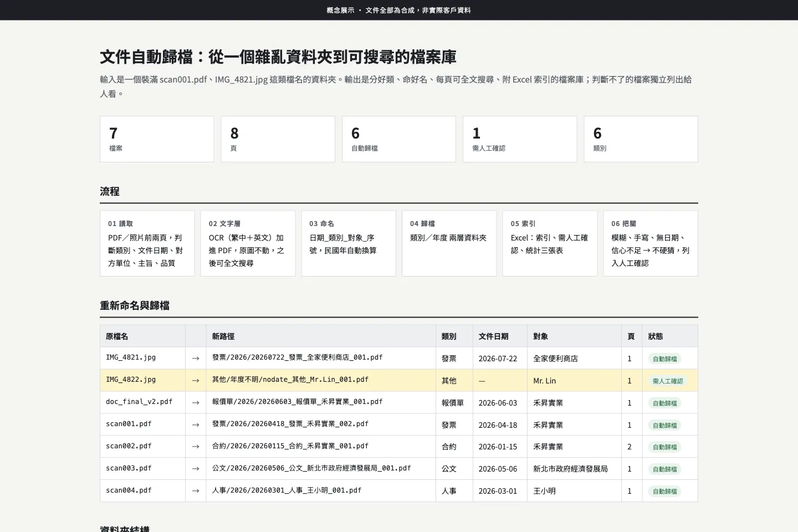Click the file name scan003.pdf
The height and width of the screenshot is (532, 798).
[x=129, y=468]
